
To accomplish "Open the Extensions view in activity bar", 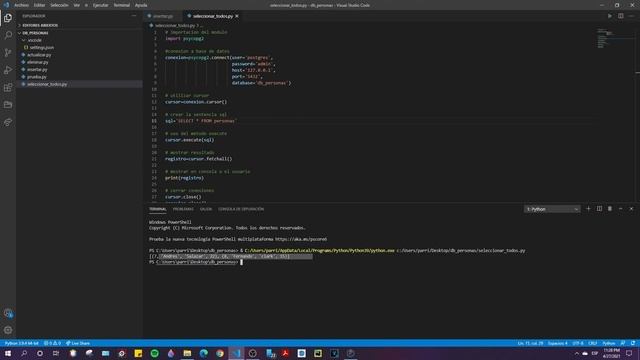I will pos(8,87).
